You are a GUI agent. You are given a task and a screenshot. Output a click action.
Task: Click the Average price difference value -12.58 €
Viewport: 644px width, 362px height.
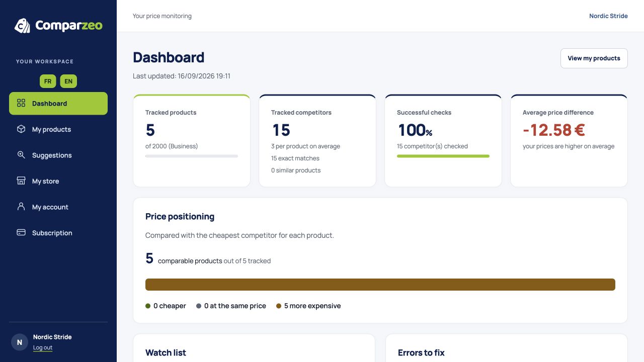coord(554,130)
